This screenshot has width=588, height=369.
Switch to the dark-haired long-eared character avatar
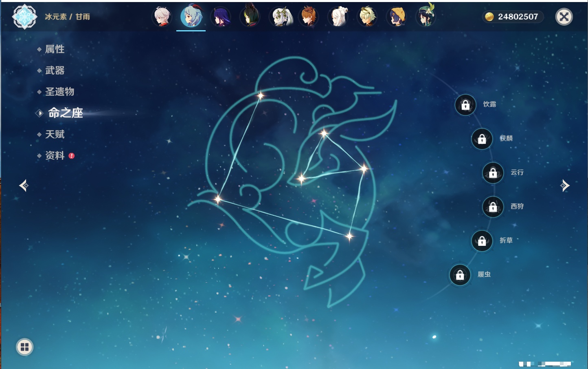(x=250, y=16)
